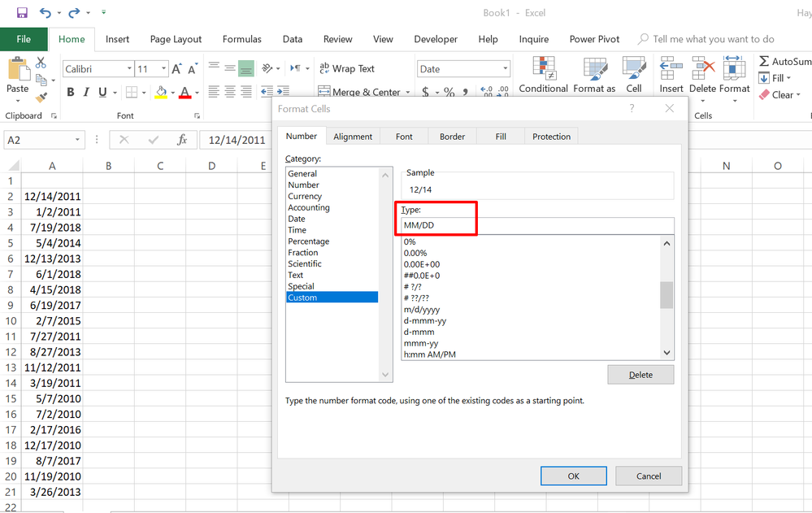
Task: Open the Name Box dropdown arrow
Action: click(77, 140)
